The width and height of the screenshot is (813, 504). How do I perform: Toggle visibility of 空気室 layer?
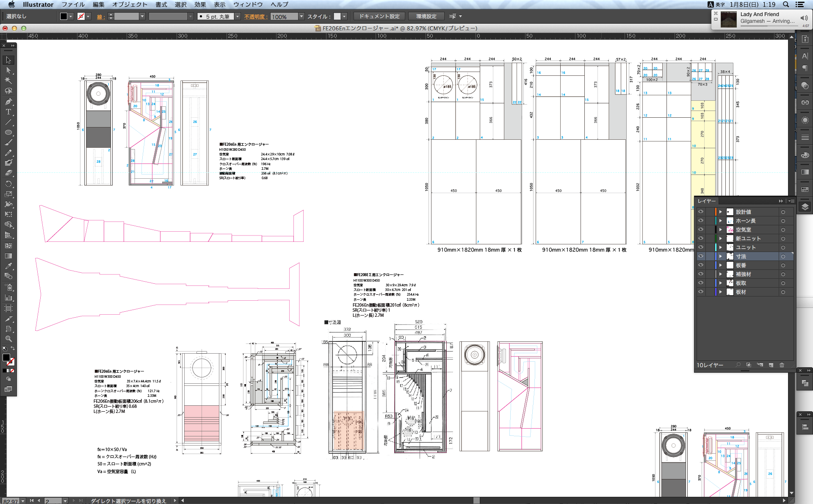pyautogui.click(x=701, y=230)
